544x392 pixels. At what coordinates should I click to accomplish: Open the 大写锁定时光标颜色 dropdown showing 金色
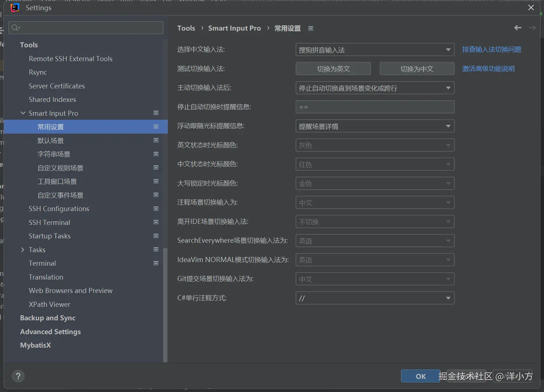pyautogui.click(x=375, y=183)
